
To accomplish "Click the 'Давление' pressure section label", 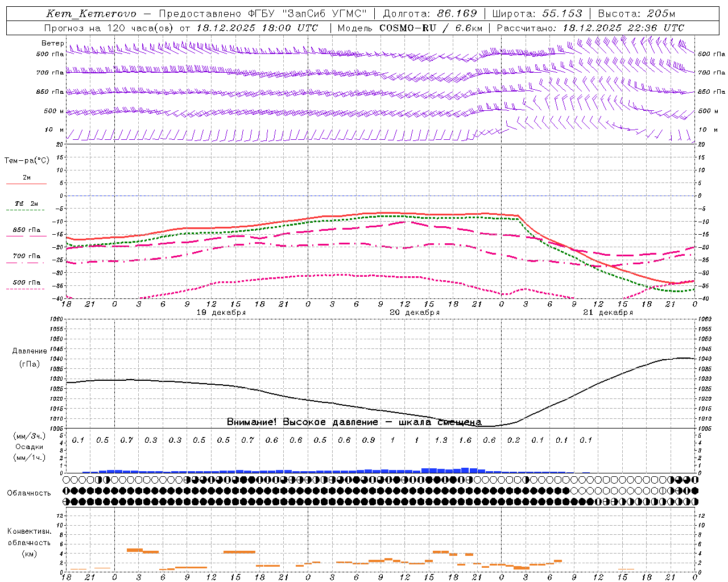I will 30,351.
